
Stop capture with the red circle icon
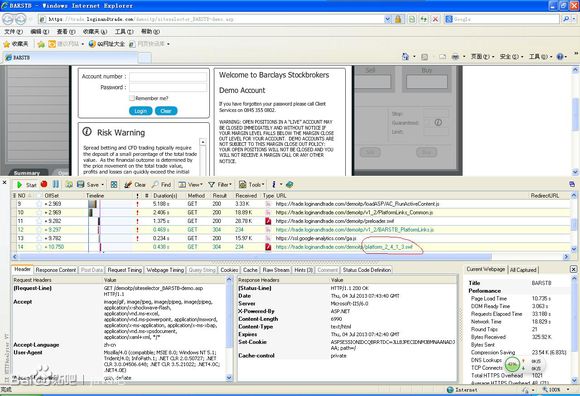(44, 184)
